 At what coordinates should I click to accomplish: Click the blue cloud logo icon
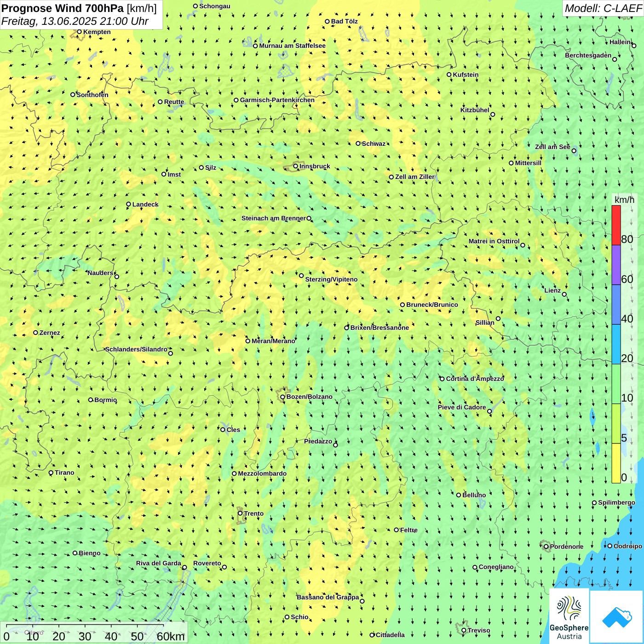pyautogui.click(x=616, y=617)
